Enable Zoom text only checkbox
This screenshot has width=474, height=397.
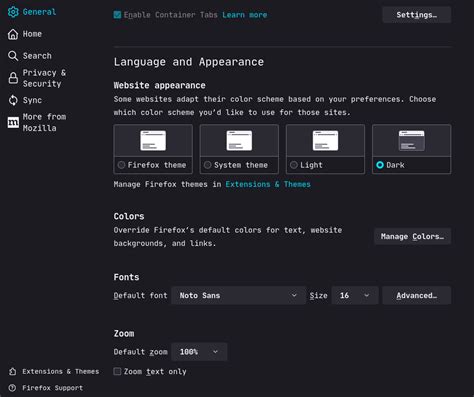pos(117,371)
